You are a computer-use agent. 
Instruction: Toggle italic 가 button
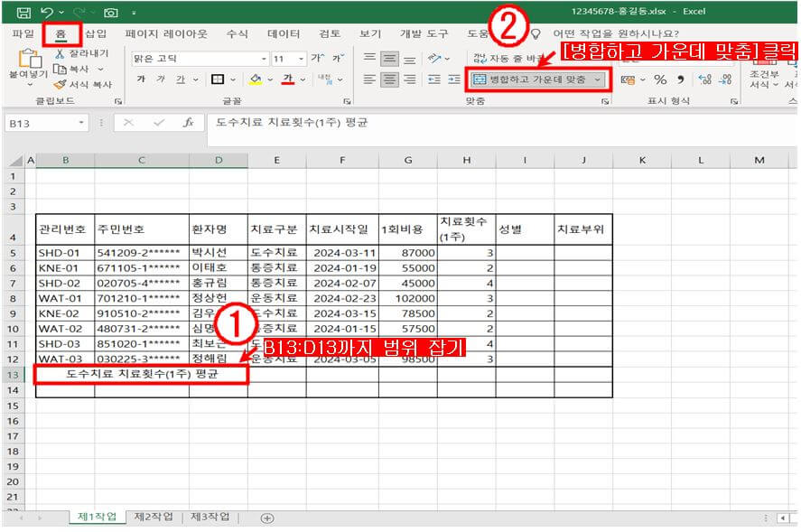[x=161, y=79]
